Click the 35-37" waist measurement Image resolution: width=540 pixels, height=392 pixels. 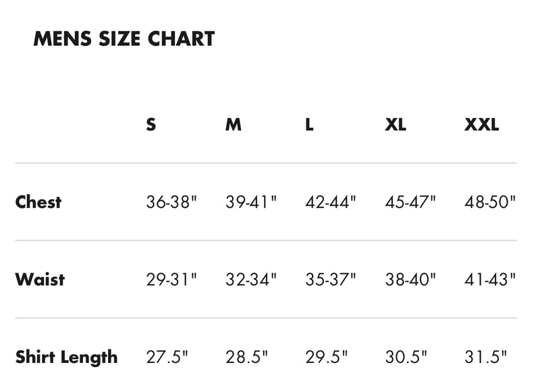point(330,279)
